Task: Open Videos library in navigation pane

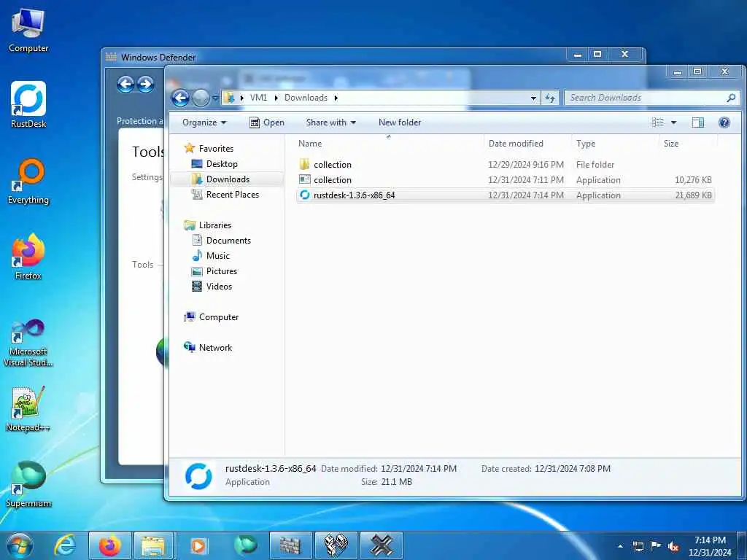Action: (219, 286)
